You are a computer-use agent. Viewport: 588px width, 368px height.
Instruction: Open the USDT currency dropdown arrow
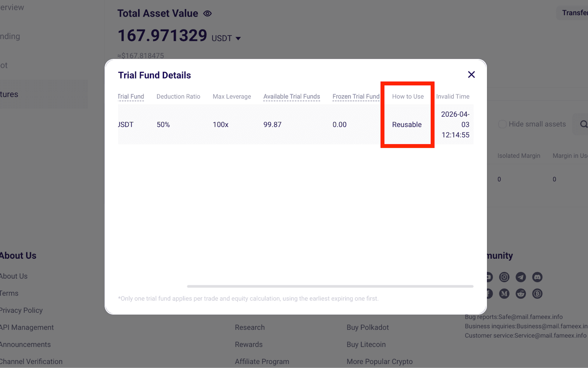tap(238, 38)
